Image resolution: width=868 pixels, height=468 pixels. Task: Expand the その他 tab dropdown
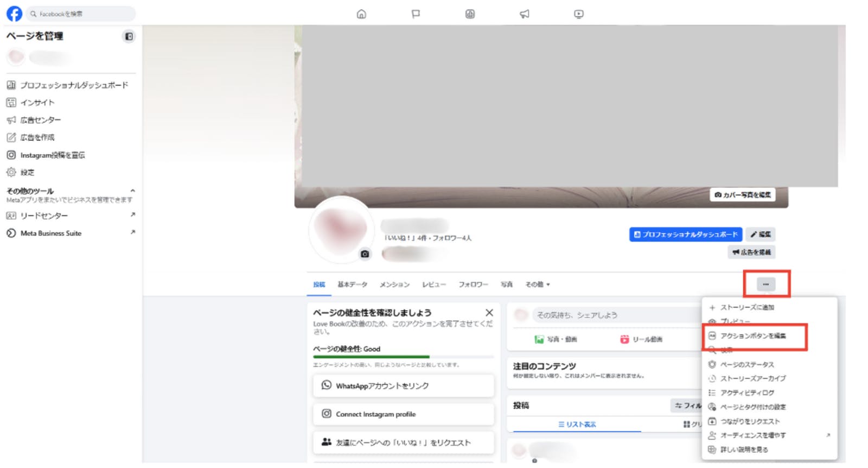point(538,284)
